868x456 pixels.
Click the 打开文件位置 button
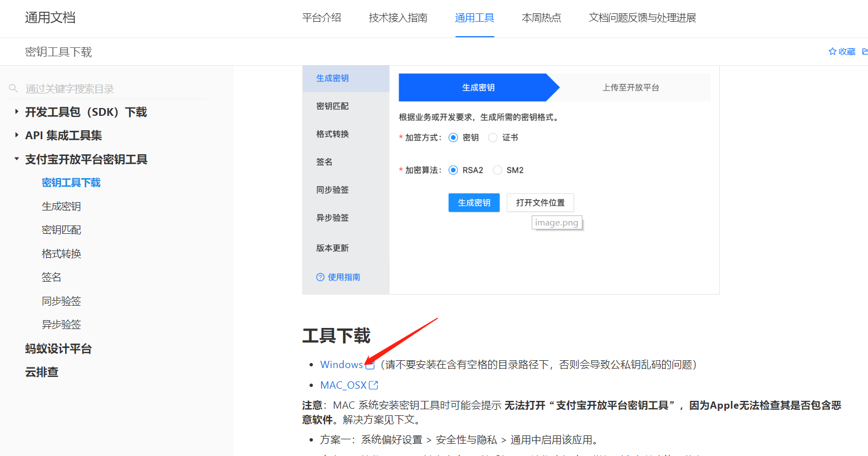tap(541, 203)
